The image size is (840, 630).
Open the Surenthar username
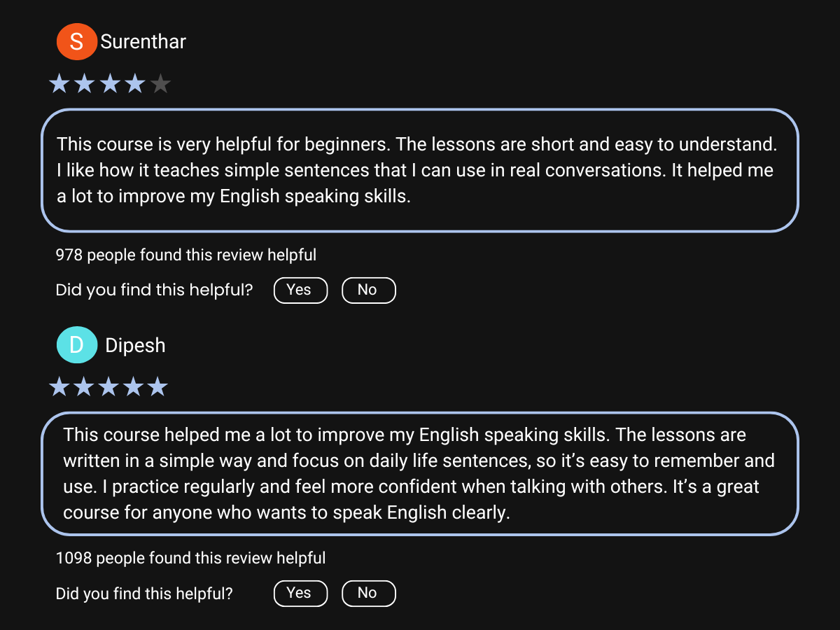143,42
